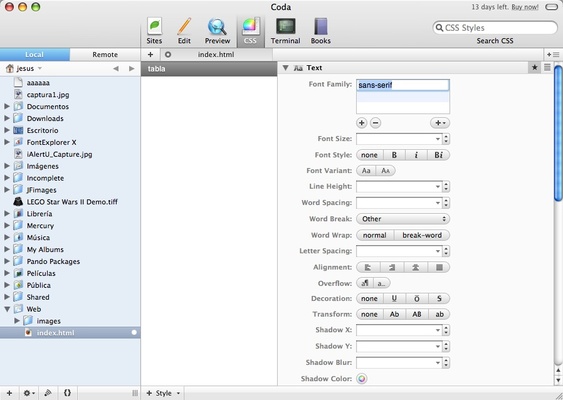Viewport: 563px width, 400px height.
Task: Set Font Style to bold italic (Bi)
Action: click(438, 155)
